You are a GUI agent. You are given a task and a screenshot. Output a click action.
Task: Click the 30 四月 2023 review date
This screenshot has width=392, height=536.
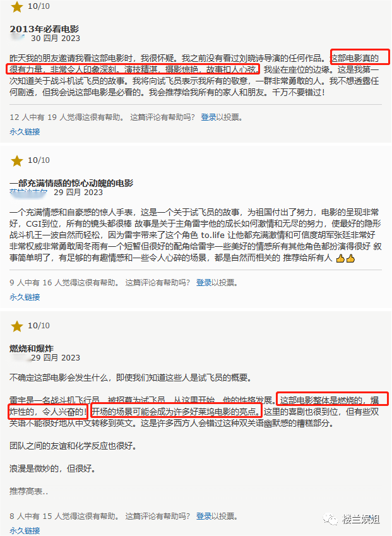(x=56, y=39)
